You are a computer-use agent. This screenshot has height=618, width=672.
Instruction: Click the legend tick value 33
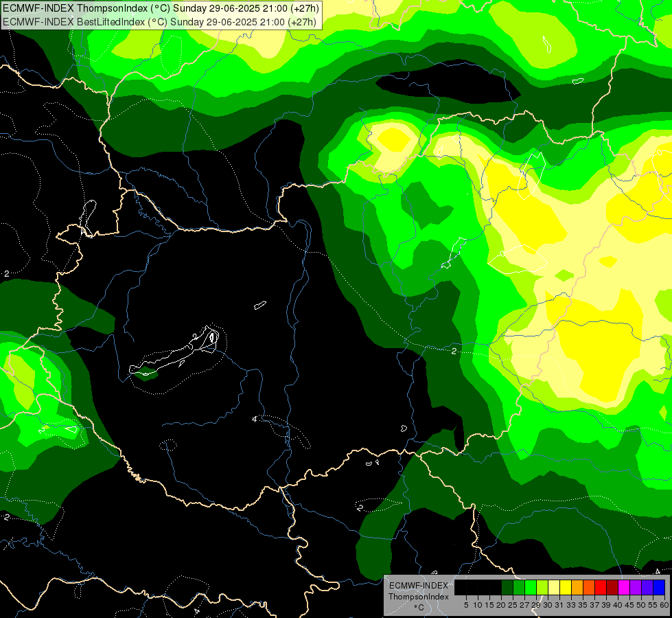coord(571,605)
